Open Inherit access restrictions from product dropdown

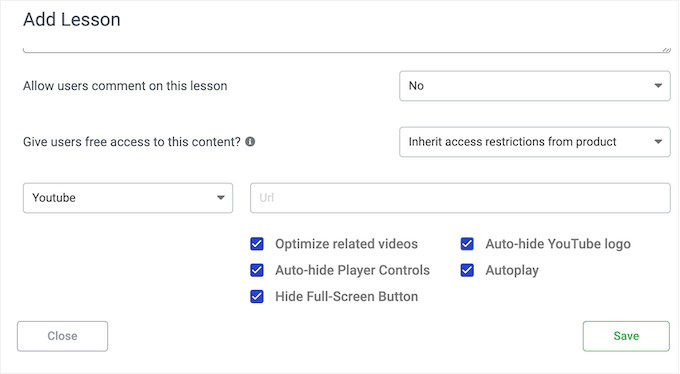coord(535,142)
